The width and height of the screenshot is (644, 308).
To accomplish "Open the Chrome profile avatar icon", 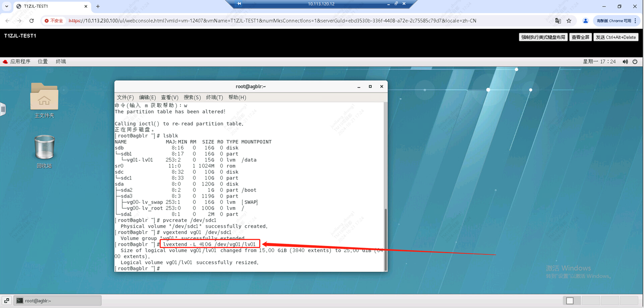I will pos(585,21).
